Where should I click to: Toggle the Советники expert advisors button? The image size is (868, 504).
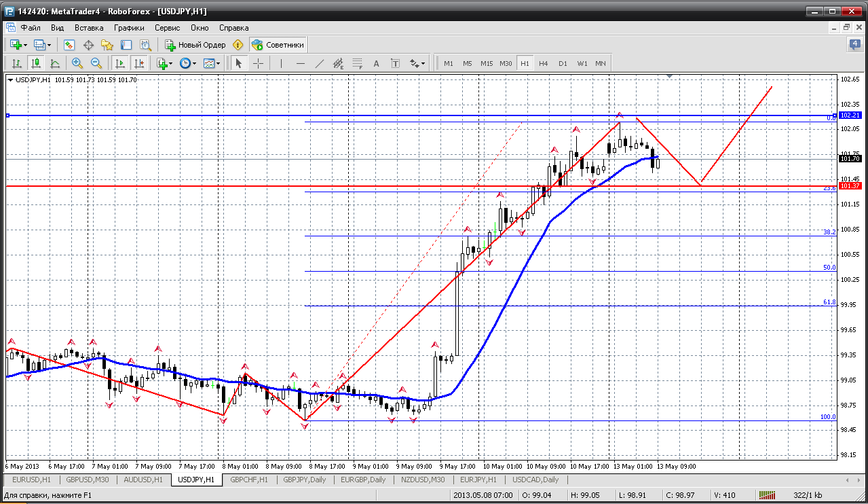point(278,45)
